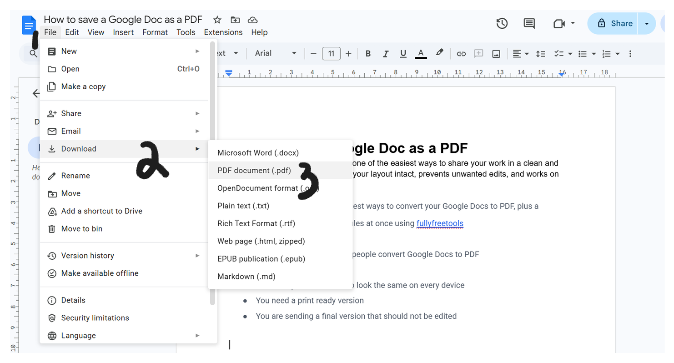Open the Share button dropdown arrow

tap(646, 23)
